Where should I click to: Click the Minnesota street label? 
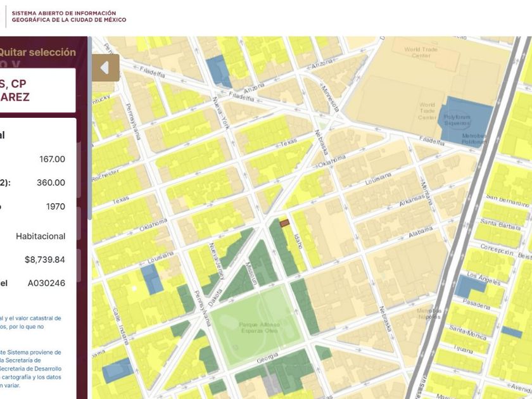click(330, 99)
